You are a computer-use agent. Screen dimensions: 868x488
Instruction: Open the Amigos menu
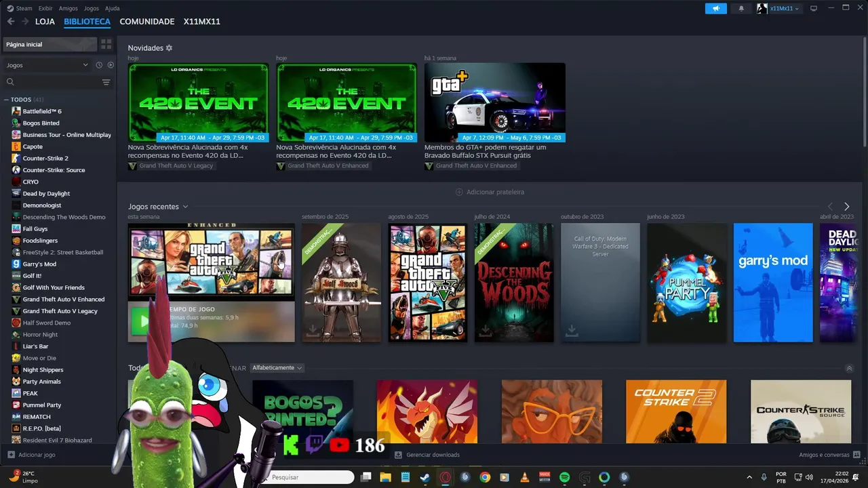click(x=68, y=8)
